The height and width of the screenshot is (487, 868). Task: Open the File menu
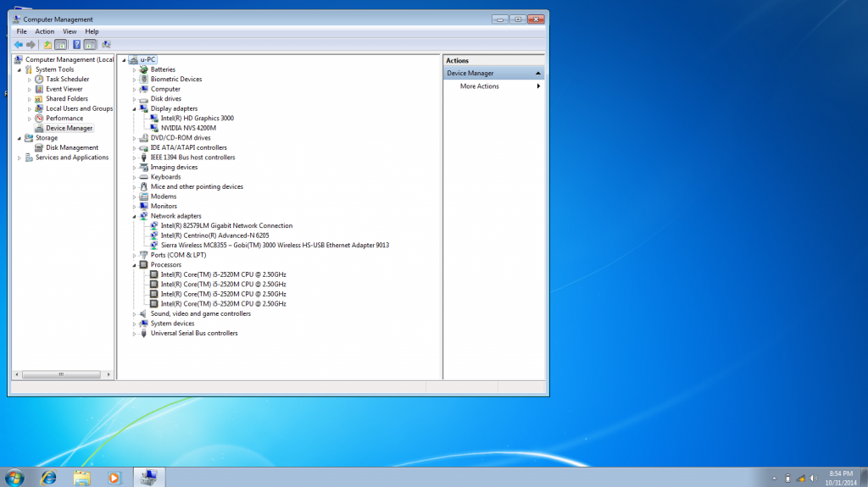point(21,31)
